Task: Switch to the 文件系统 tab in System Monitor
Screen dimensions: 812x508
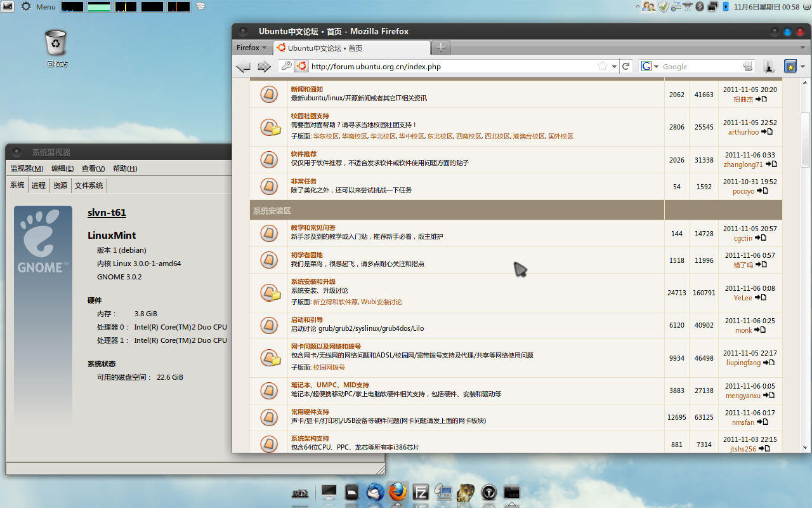Action: [x=89, y=185]
